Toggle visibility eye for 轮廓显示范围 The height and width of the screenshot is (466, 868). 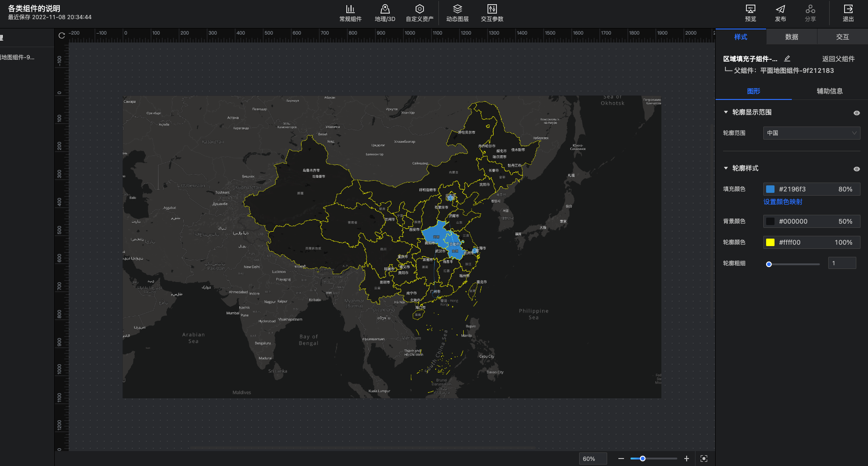(856, 113)
